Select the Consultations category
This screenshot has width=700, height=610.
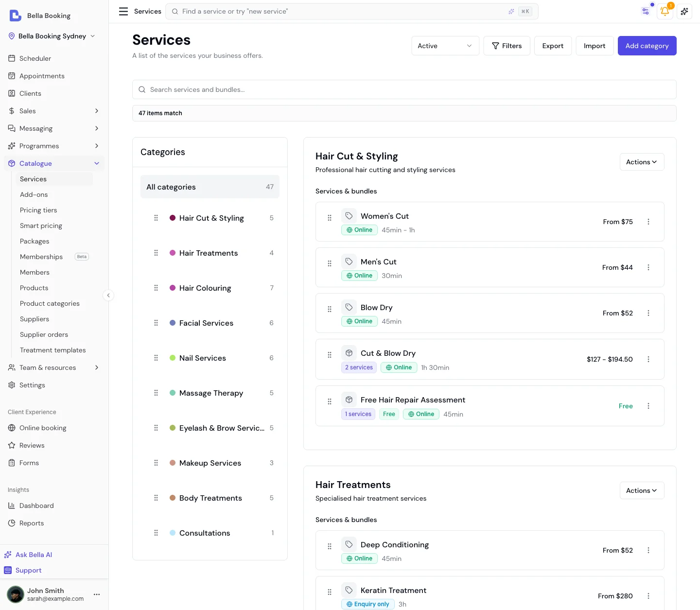(x=210, y=533)
